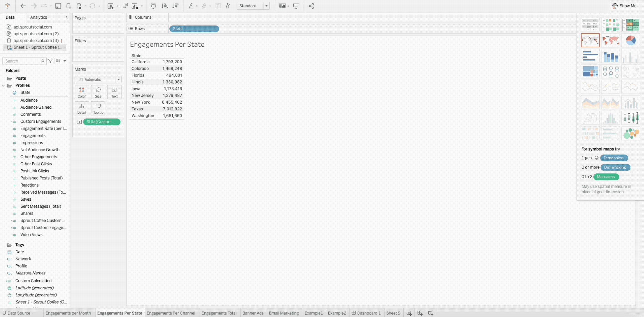This screenshot has width=644, height=317.
Task: Open the New Worksheet dropdown arrow
Action: click(118, 6)
